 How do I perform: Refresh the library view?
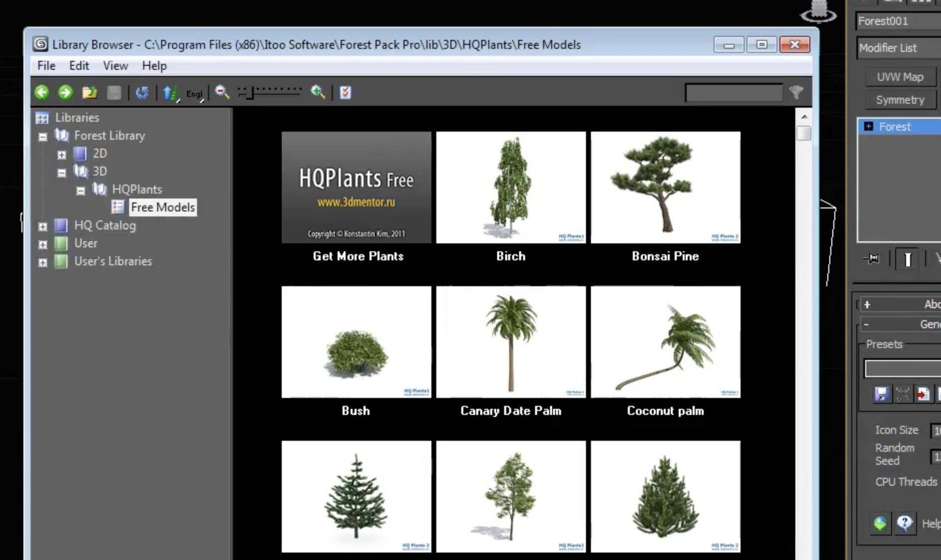pos(142,92)
